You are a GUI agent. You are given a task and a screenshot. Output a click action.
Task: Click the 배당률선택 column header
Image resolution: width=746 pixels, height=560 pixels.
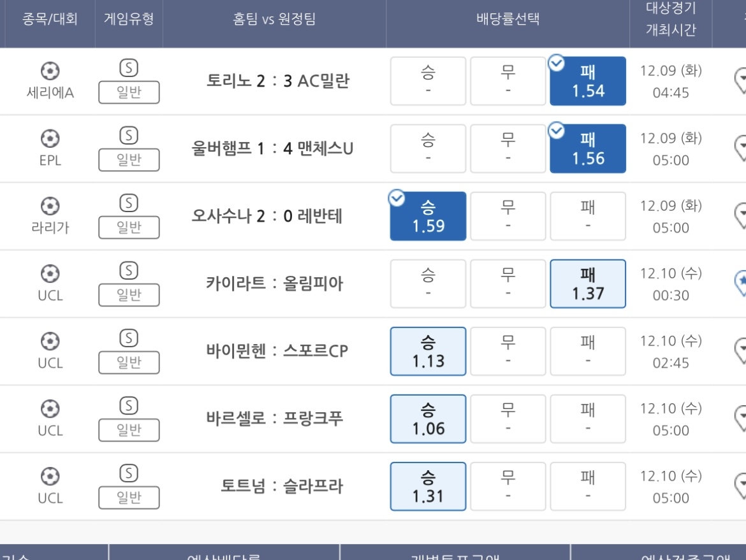tap(508, 19)
